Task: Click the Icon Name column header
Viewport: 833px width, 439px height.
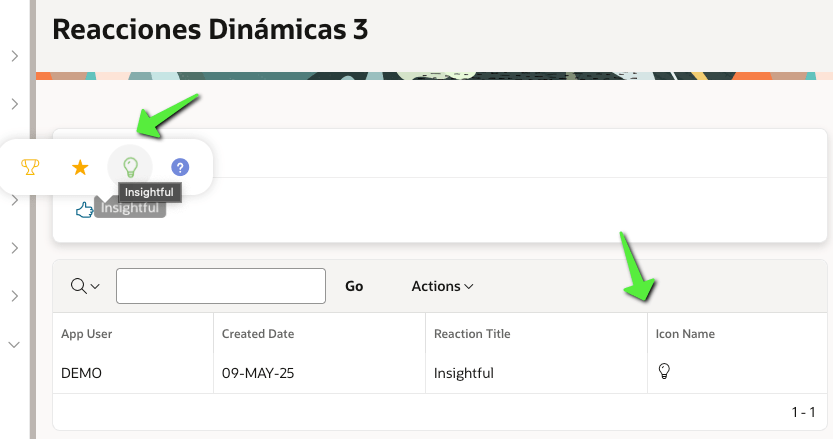Action: click(x=685, y=334)
